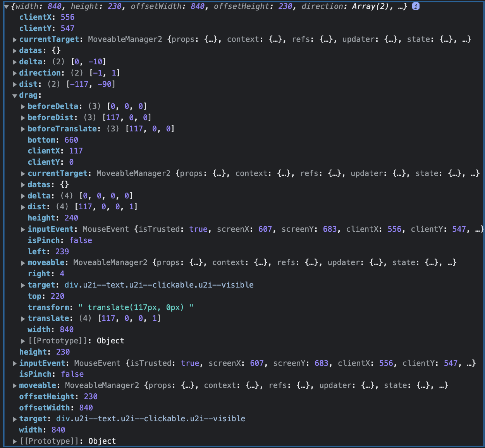This screenshot has width=485, height=448.
Task: Collapse the expanded drag object
Action: coord(14,95)
